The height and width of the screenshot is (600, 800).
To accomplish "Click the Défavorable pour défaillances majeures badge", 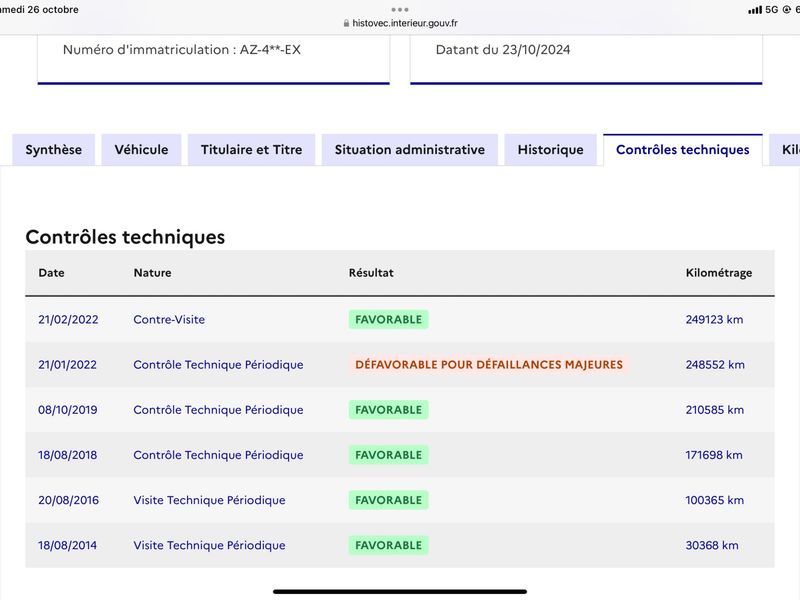I will 489,364.
